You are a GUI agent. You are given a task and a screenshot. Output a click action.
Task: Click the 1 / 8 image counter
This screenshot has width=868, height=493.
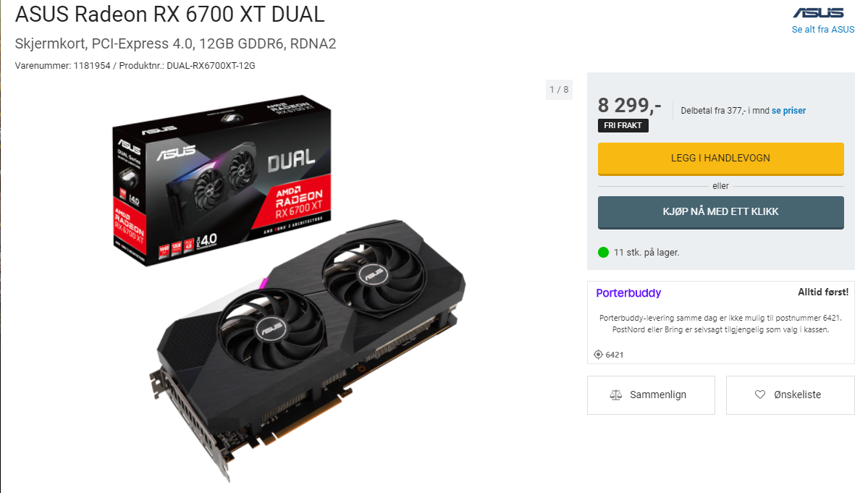[559, 90]
